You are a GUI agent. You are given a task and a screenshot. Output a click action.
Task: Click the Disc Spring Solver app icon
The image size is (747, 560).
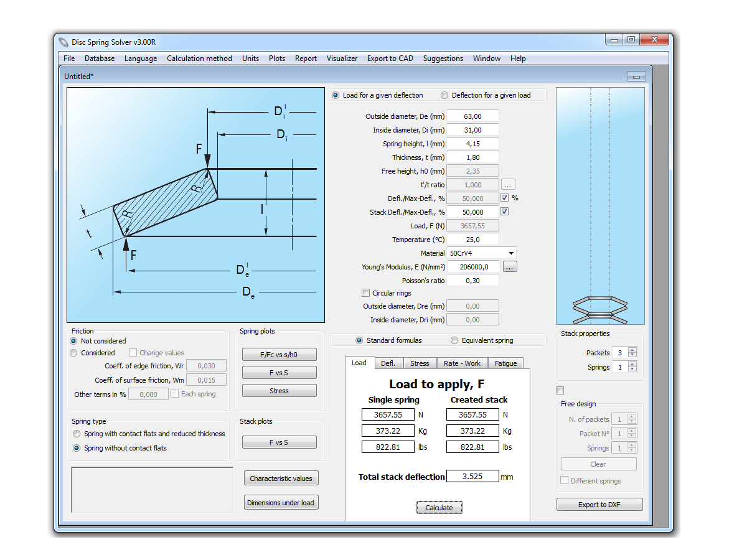click(x=64, y=42)
